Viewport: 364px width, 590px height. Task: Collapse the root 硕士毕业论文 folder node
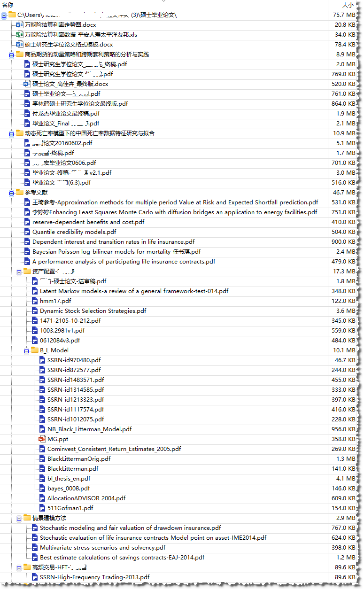pos(4,15)
